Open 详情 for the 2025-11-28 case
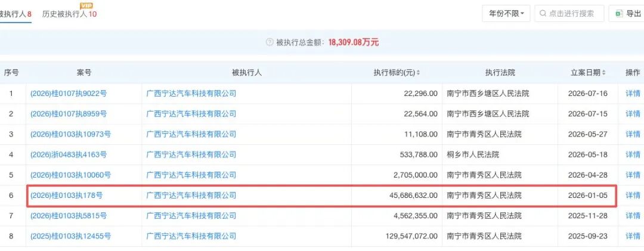Image resolution: width=644 pixels, height=251 pixels. (x=633, y=216)
